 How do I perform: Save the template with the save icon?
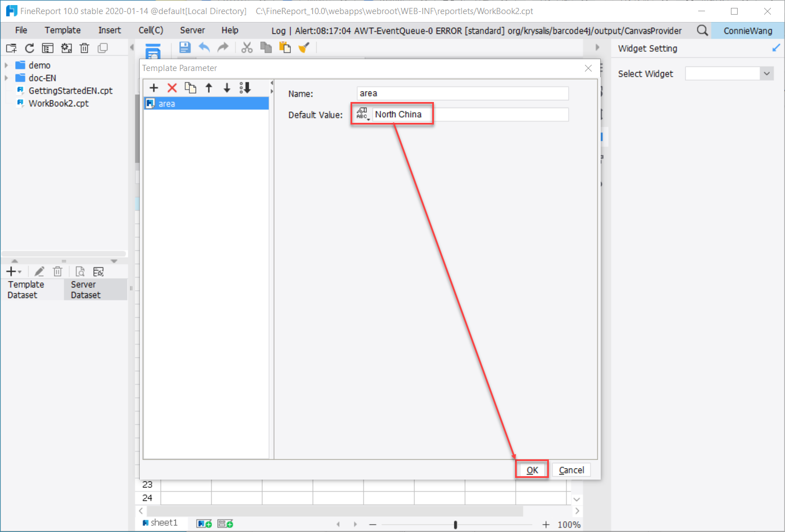pos(184,47)
